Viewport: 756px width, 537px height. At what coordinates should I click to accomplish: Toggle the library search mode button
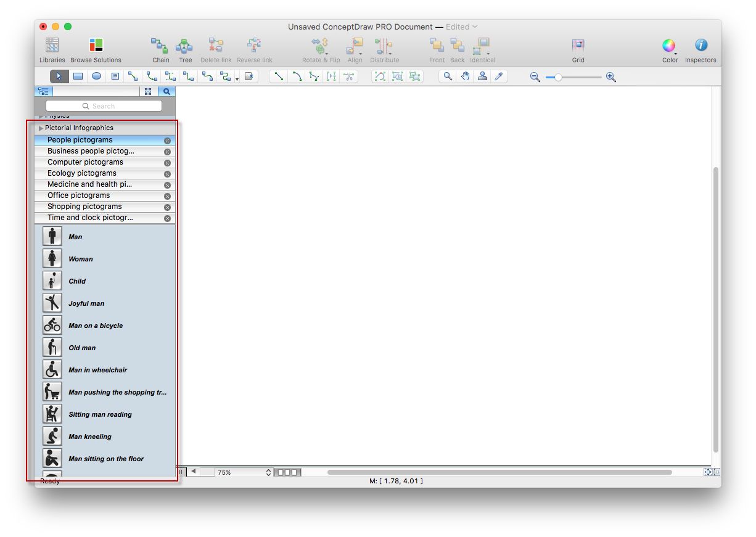click(x=166, y=91)
